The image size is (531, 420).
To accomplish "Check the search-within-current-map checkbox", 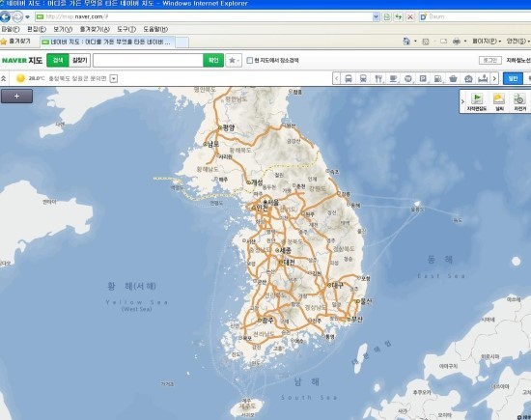I will [250, 60].
